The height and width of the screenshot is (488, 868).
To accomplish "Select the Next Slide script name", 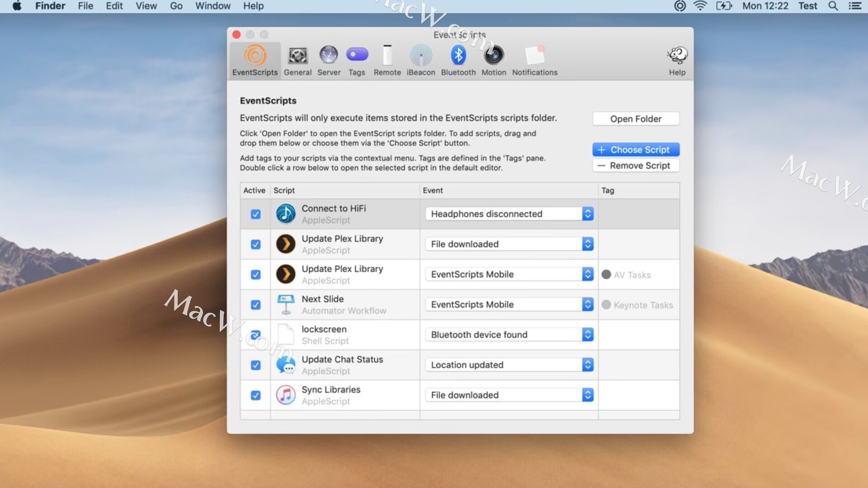I will (322, 299).
